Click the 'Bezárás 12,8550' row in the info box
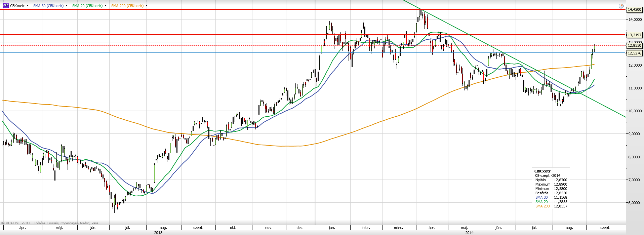 click(x=551, y=193)
